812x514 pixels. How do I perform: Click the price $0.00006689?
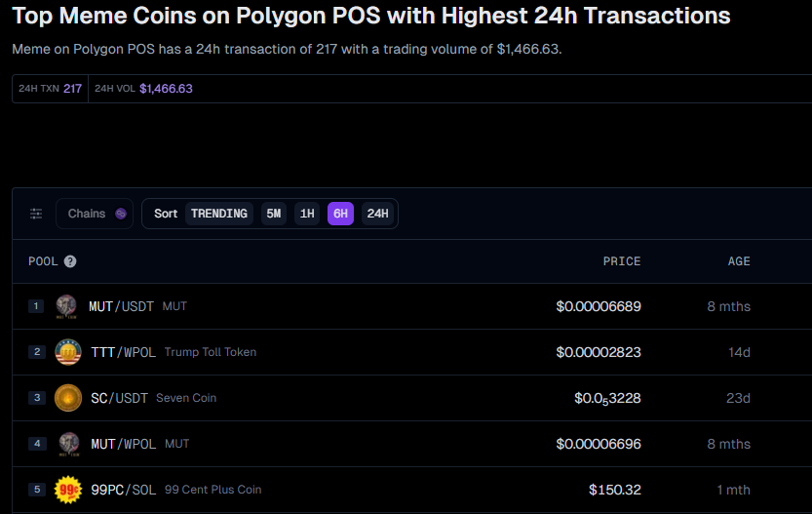[599, 306]
